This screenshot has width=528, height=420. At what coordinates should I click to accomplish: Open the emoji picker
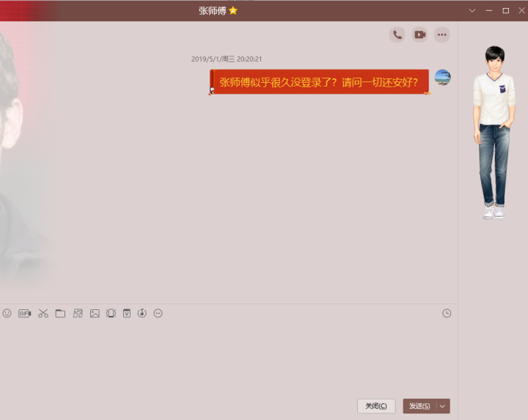pos(7,313)
